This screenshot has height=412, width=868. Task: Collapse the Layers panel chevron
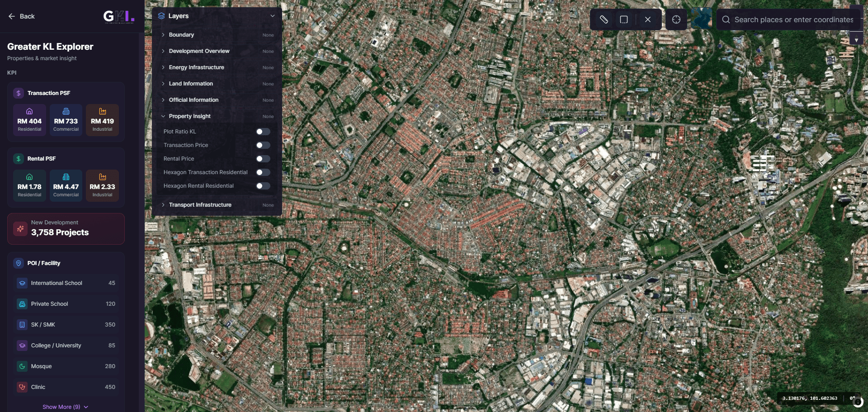pos(273,16)
